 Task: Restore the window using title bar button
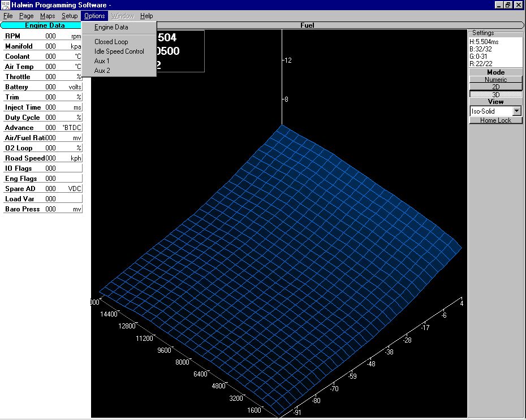tap(508, 5)
